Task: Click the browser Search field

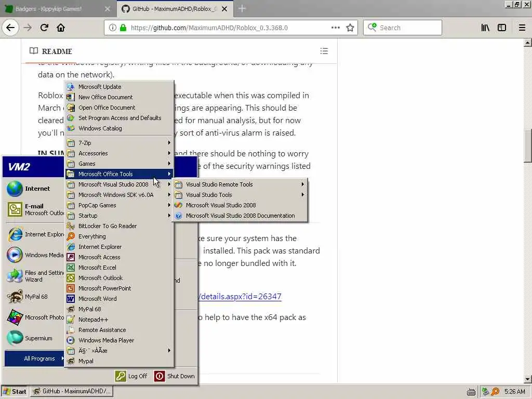Action: point(403,28)
